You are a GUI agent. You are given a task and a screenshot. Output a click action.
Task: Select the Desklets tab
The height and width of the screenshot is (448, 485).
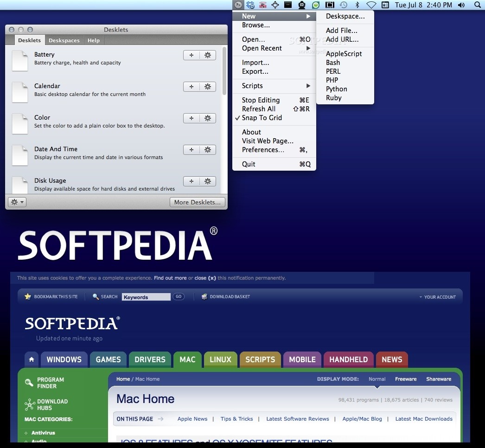(29, 40)
